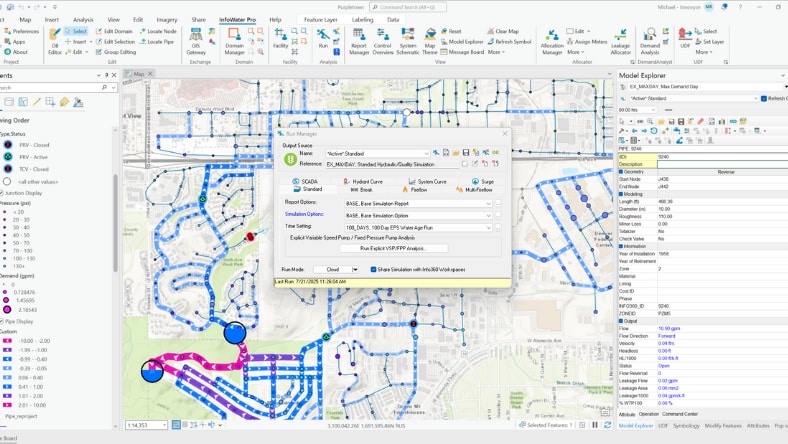Click the PRV - Closed legend symbol
The image size is (788, 444).
pos(8,145)
